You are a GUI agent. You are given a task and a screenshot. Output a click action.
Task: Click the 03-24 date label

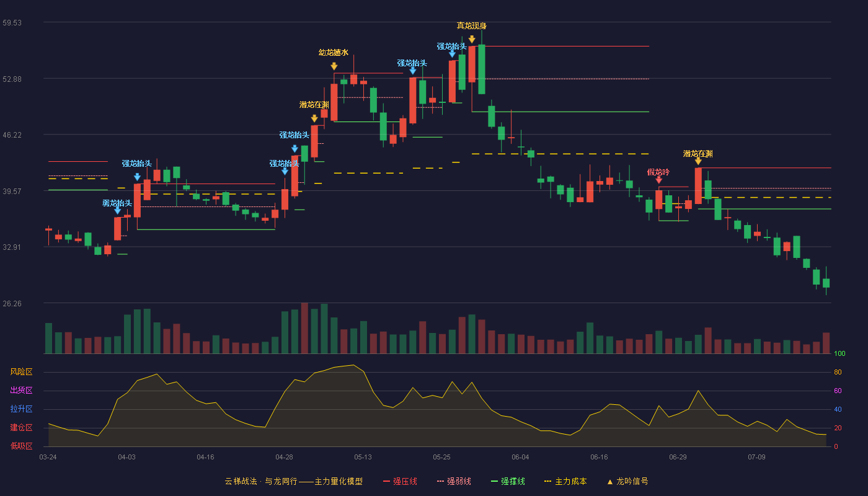pyautogui.click(x=48, y=457)
